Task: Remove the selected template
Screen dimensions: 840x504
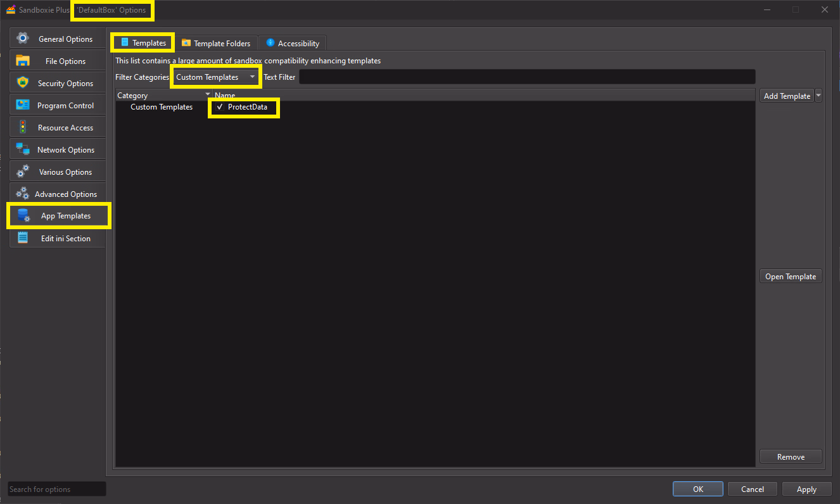Action: 791,457
